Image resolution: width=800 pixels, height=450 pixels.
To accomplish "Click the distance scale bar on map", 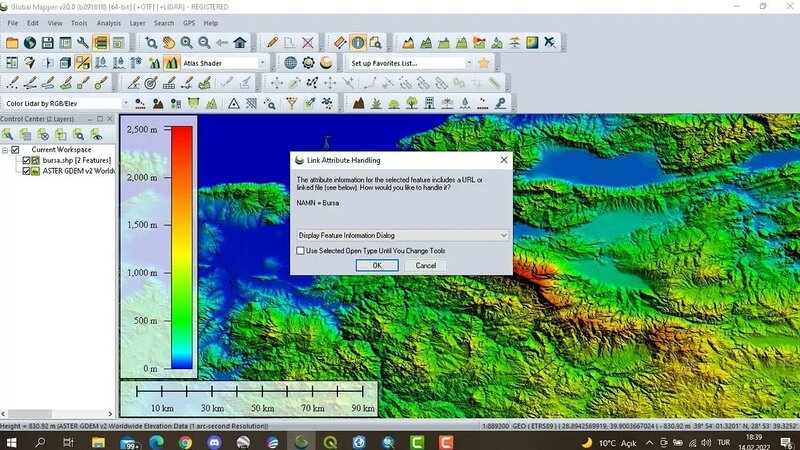I will pyautogui.click(x=249, y=391).
